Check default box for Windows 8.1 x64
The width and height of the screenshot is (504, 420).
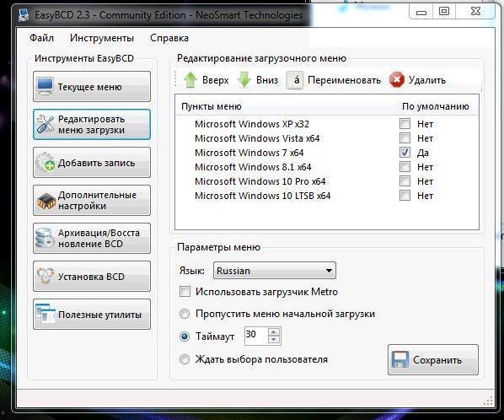tap(405, 167)
